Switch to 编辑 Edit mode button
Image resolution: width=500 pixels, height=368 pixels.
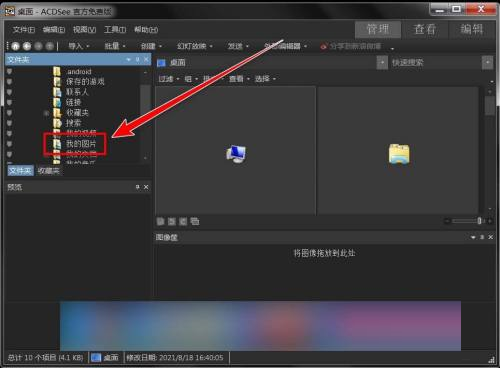point(472,30)
